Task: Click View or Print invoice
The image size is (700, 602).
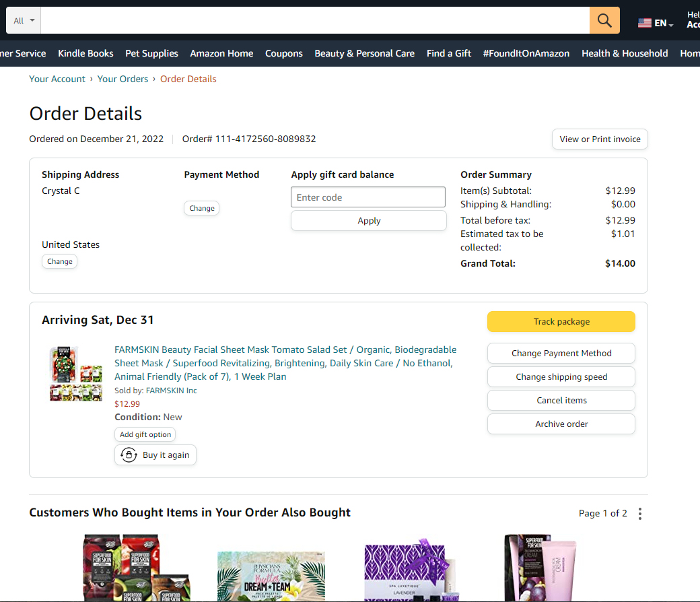Action: pos(600,139)
